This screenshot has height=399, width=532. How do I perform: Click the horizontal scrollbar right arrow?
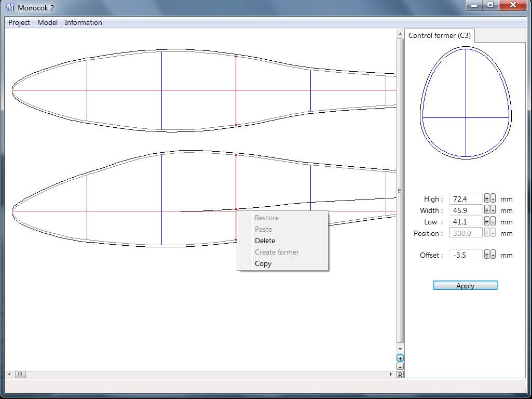click(391, 374)
